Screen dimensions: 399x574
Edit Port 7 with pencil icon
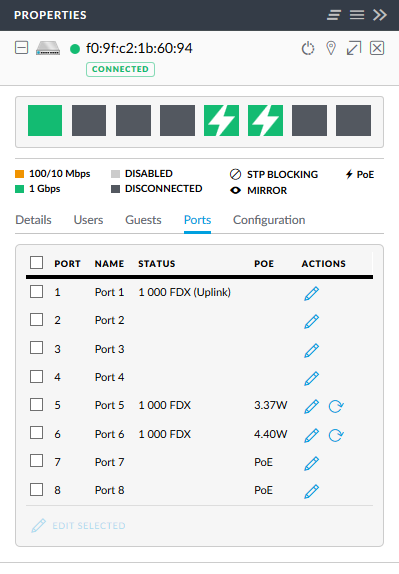pyautogui.click(x=312, y=463)
